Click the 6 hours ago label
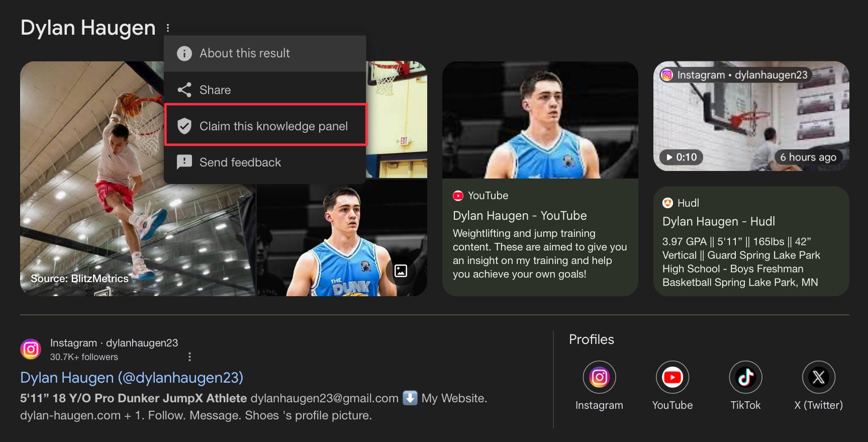 (x=808, y=157)
